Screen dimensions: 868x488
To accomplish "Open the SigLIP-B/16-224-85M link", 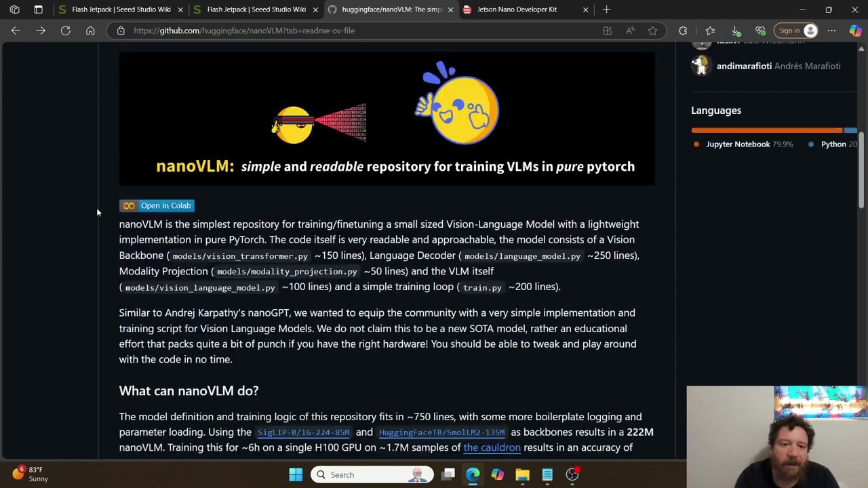I will click(x=303, y=432).
